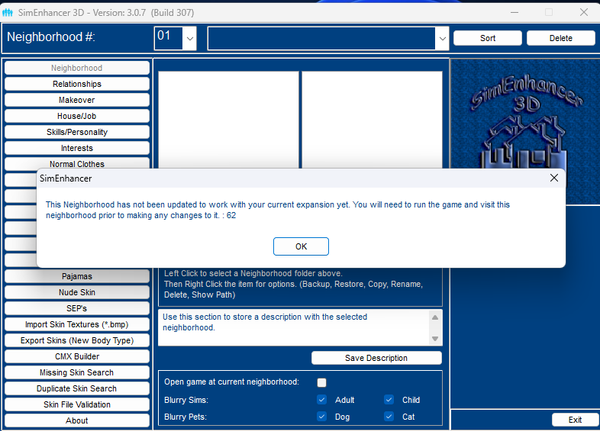
Task: Click the SimEnhancer title bar app icon
Action: tap(8, 13)
